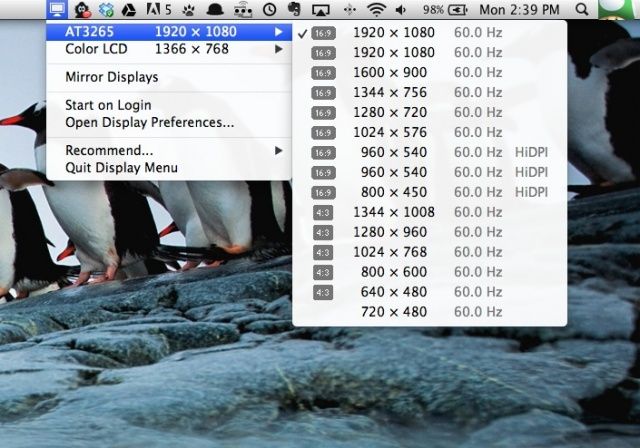This screenshot has width=640, height=448.
Task: Select 800 × 450 HiDPI resolution
Action: (393, 191)
